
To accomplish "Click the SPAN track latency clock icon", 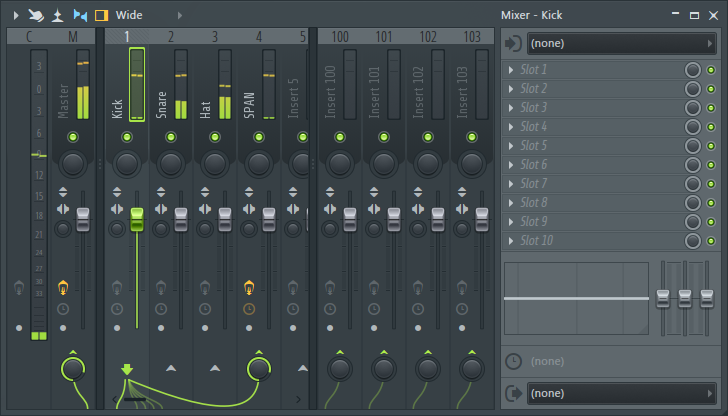I will coord(249,309).
